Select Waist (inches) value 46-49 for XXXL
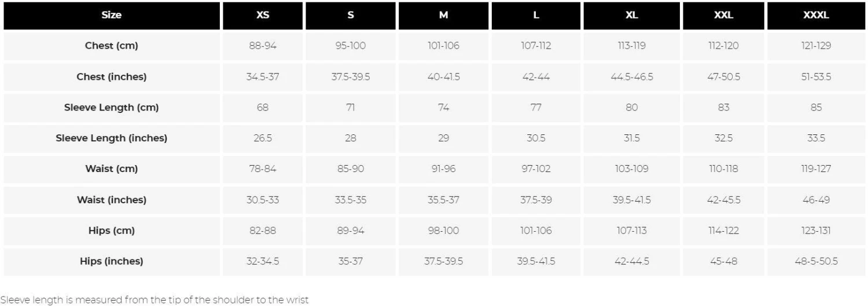 pyautogui.click(x=816, y=200)
